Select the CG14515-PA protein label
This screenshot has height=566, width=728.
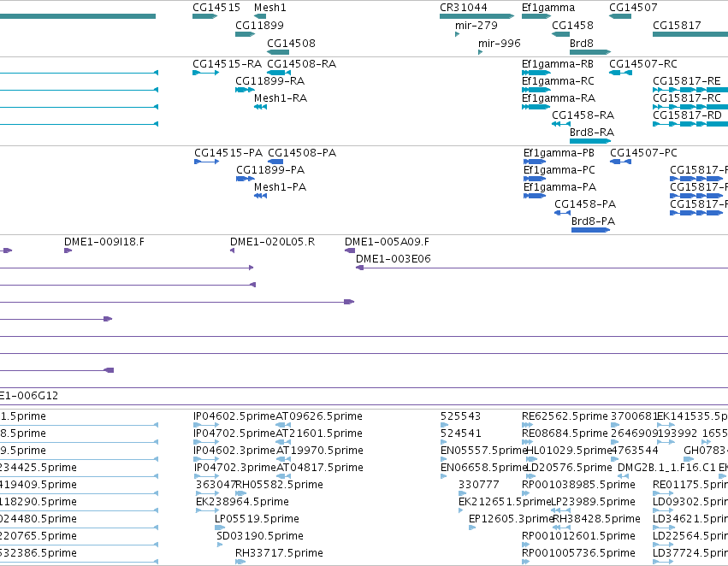(x=228, y=153)
